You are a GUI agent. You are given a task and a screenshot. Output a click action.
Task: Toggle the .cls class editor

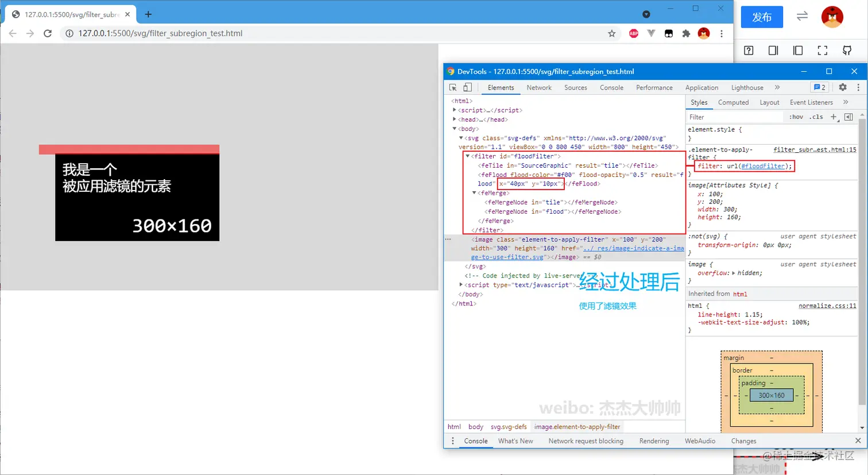[x=816, y=117]
